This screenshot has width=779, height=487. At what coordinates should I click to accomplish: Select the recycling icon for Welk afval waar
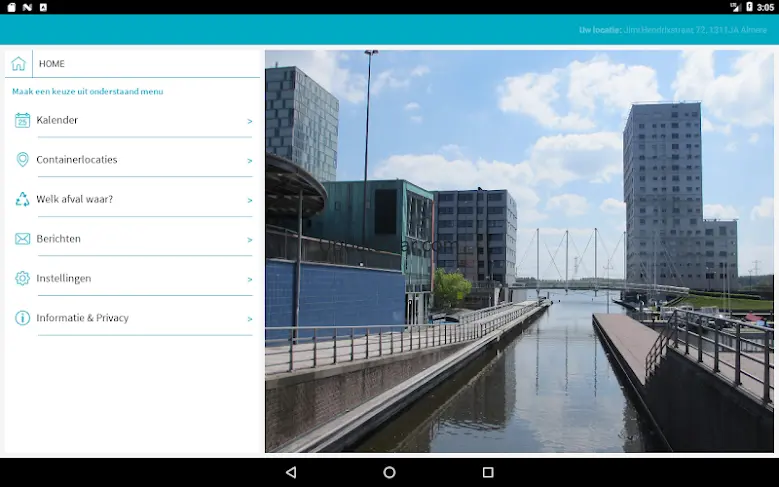22,199
